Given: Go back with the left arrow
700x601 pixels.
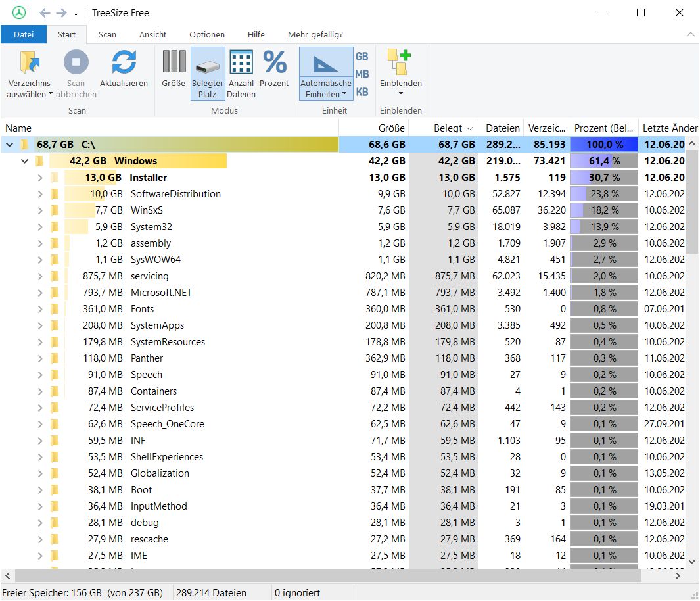Looking at the screenshot, I should coord(45,13).
